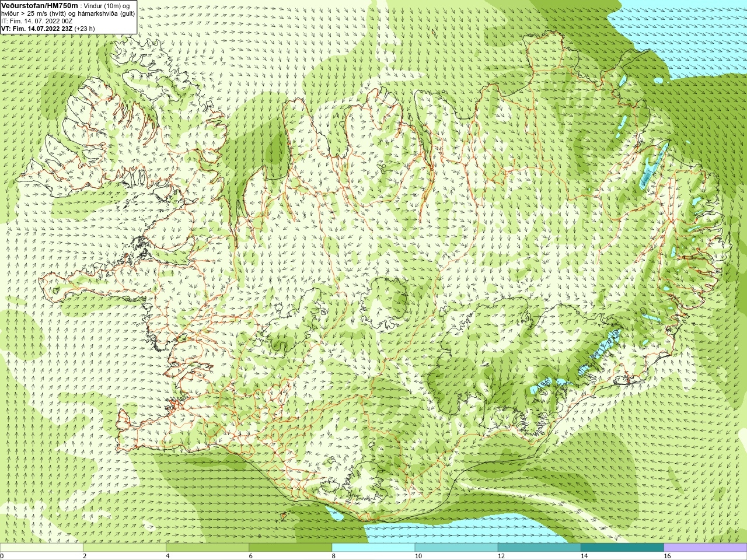Screen dimensions: 747x560
Task: Click the '10' label on the wind scale
Action: tap(418, 556)
